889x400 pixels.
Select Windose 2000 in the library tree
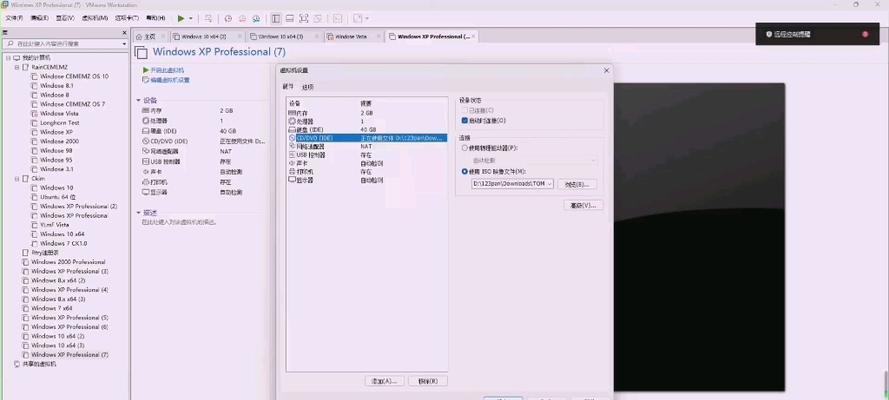coord(60,141)
